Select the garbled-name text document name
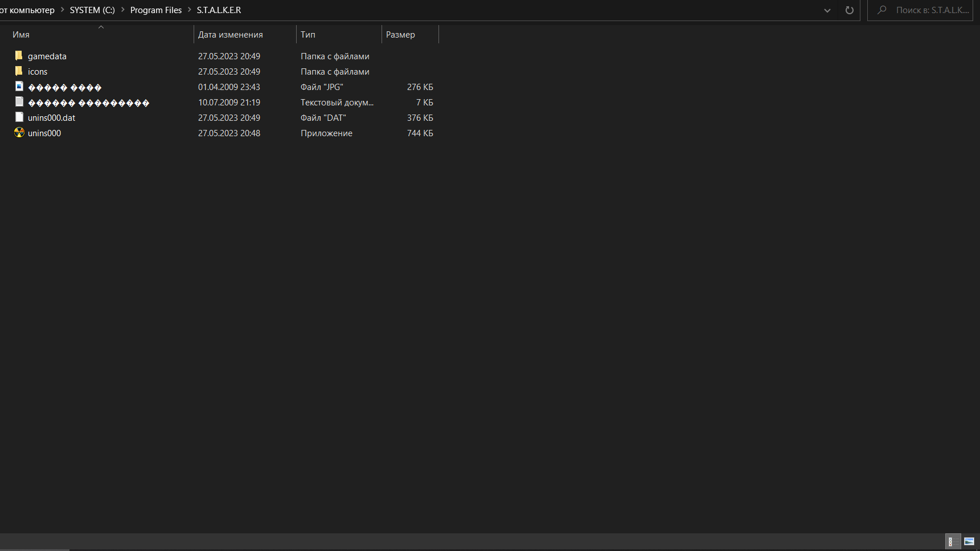 tap(89, 103)
